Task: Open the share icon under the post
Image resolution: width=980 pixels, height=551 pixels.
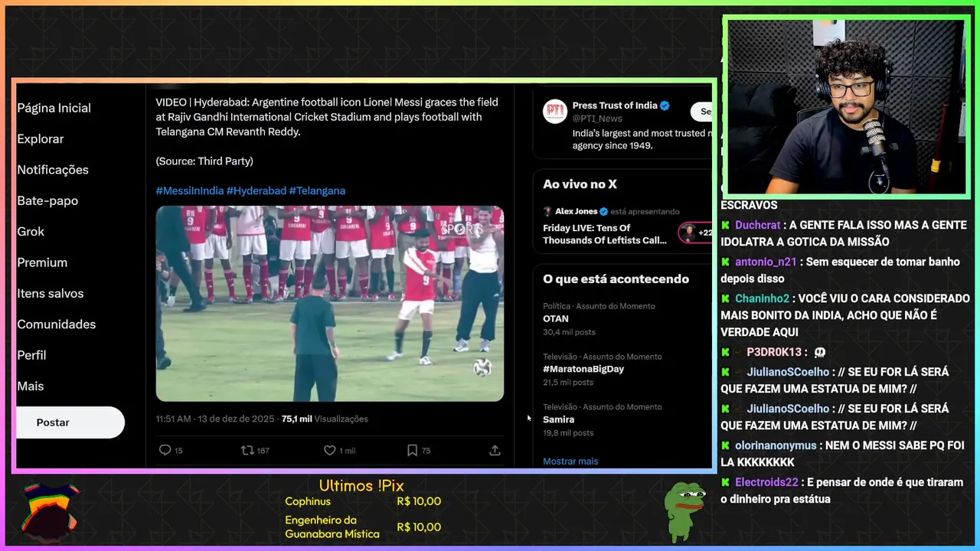Action: 495,450
